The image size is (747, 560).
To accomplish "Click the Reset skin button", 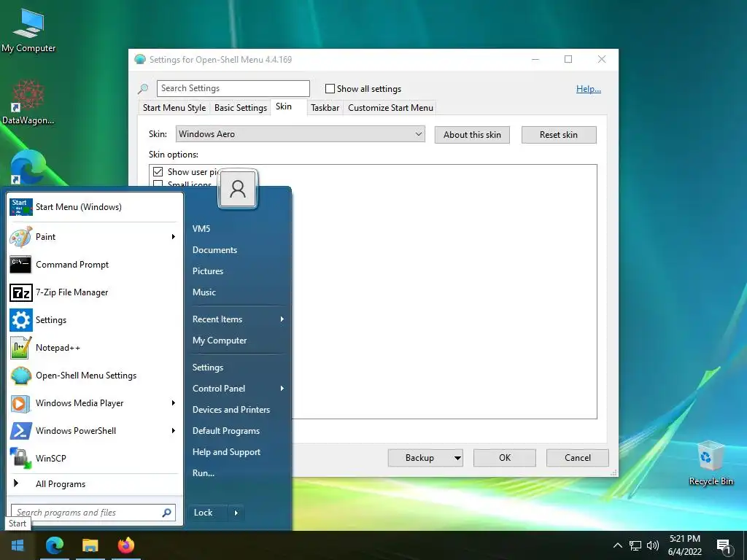I will 559,135.
